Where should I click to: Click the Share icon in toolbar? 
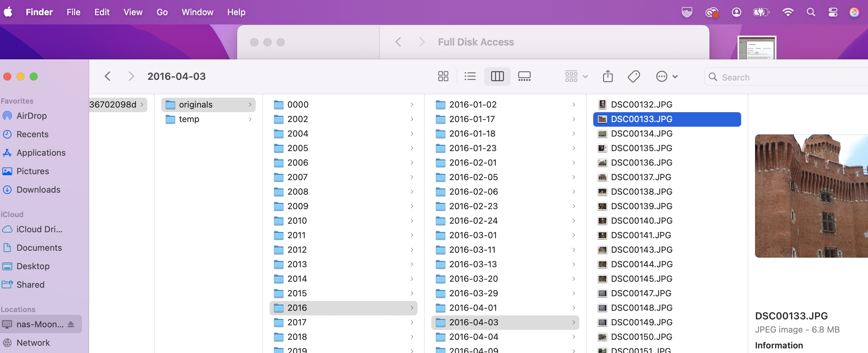coord(607,77)
